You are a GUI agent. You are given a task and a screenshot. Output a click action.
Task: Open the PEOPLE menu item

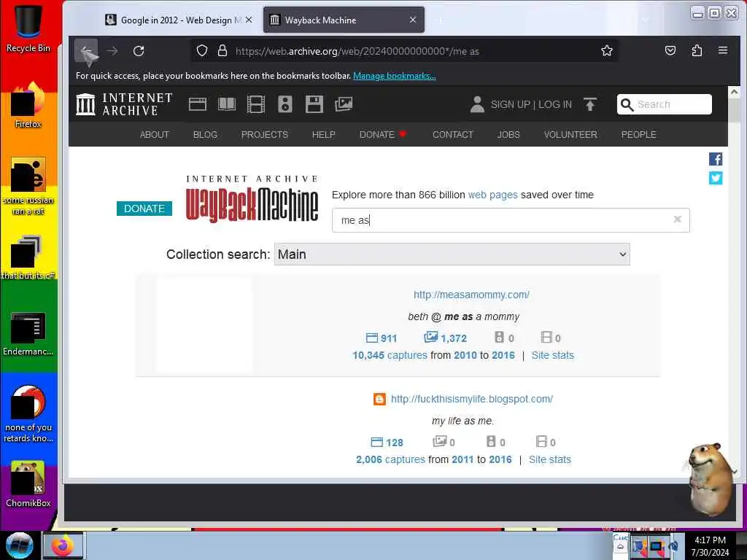pyautogui.click(x=638, y=135)
